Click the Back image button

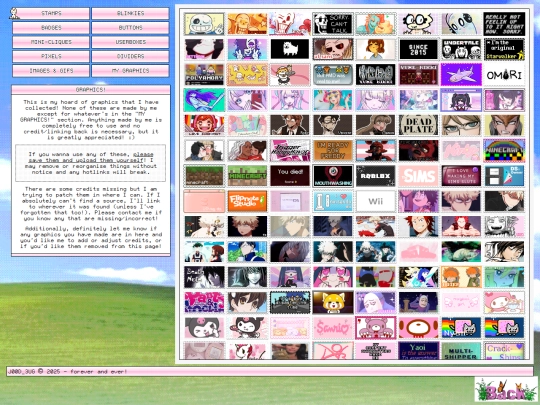point(506,389)
